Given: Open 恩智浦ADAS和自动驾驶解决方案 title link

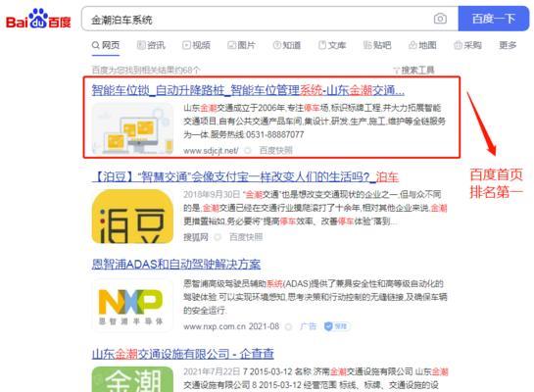Looking at the screenshot, I should coord(176,265).
